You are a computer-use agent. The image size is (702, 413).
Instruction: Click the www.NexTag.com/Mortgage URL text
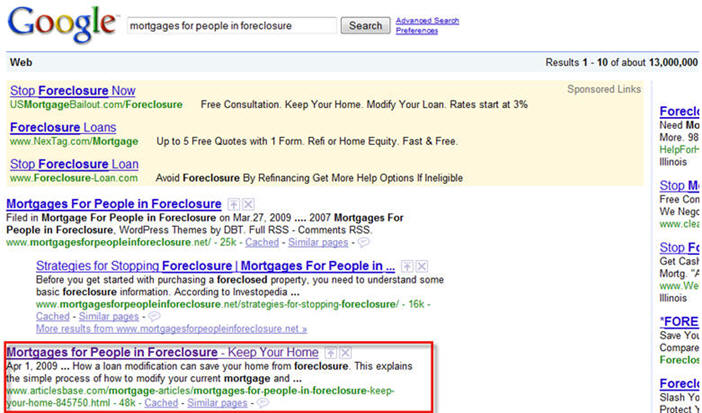(74, 141)
